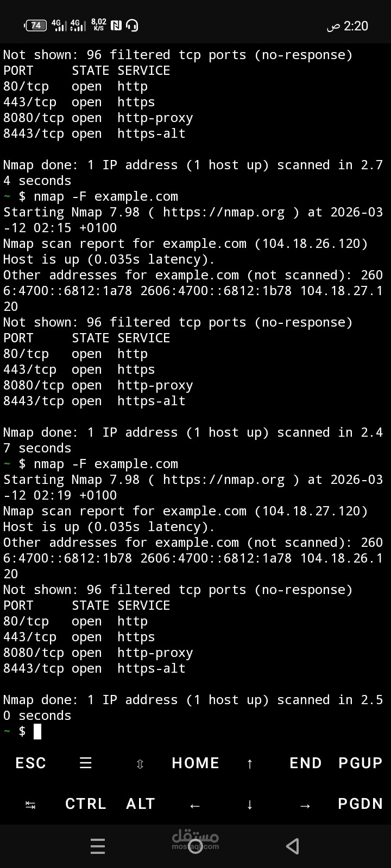Screen dimensions: 391x868
Task: Toggle the ALT modifier key
Action: point(141,803)
